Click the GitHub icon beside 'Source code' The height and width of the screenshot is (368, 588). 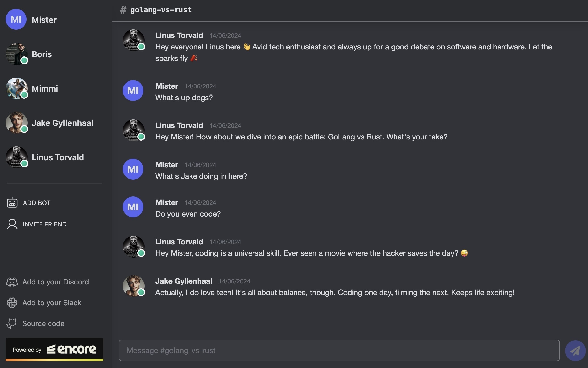[x=11, y=323]
